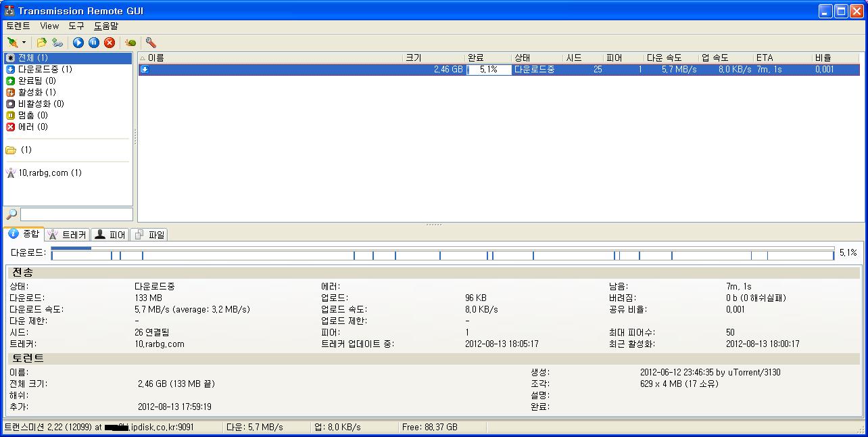Open the 도움말 menu
The image size is (868, 437).
pos(106,26)
